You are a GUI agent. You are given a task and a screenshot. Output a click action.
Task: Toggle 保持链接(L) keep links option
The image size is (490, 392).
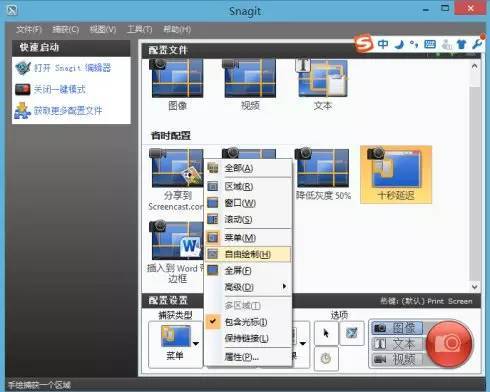(248, 338)
